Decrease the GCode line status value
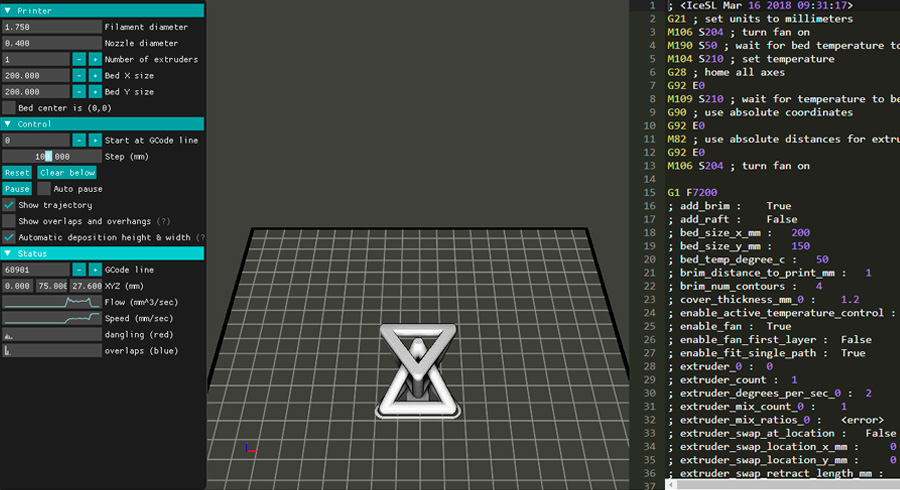This screenshot has width=900, height=490. coord(79,269)
